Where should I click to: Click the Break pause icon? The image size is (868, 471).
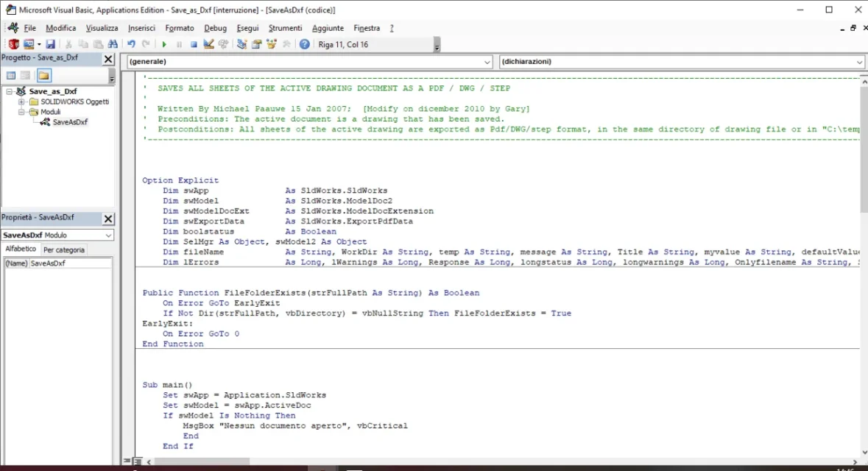click(x=179, y=44)
